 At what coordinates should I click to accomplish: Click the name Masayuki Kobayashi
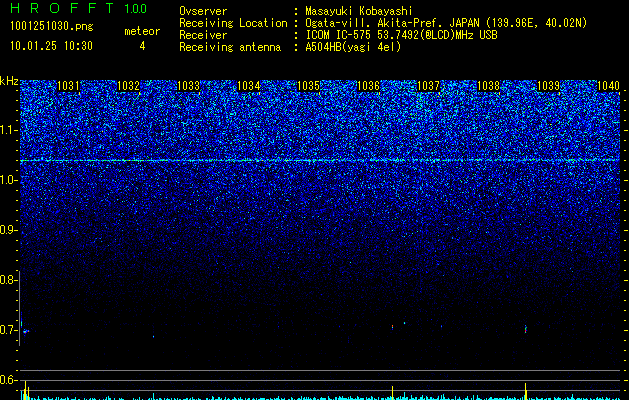[359, 11]
